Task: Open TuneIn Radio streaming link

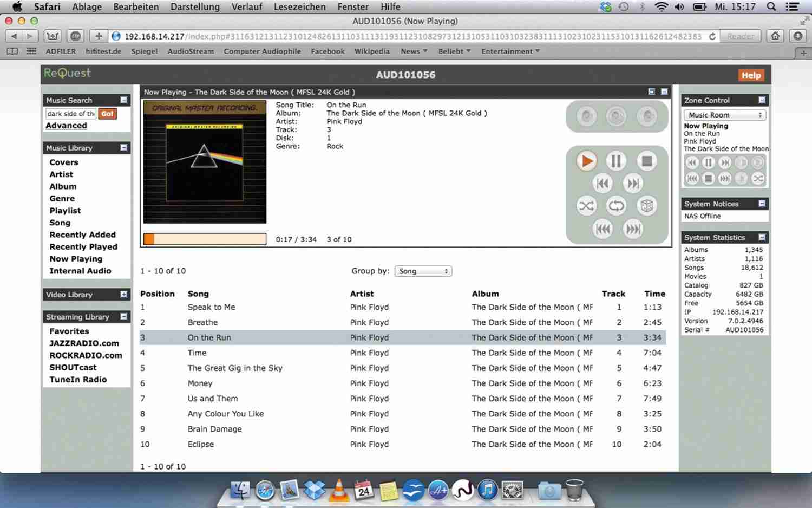Action: [x=78, y=380]
